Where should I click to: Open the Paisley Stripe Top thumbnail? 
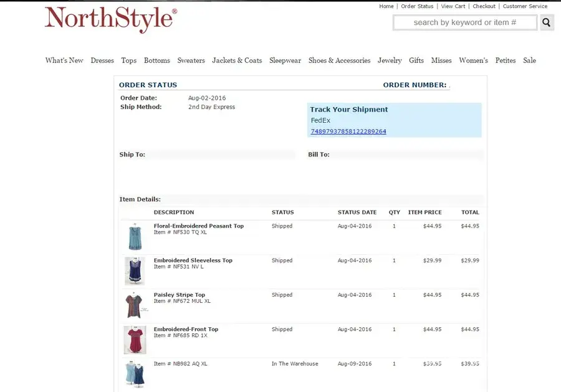(x=135, y=305)
